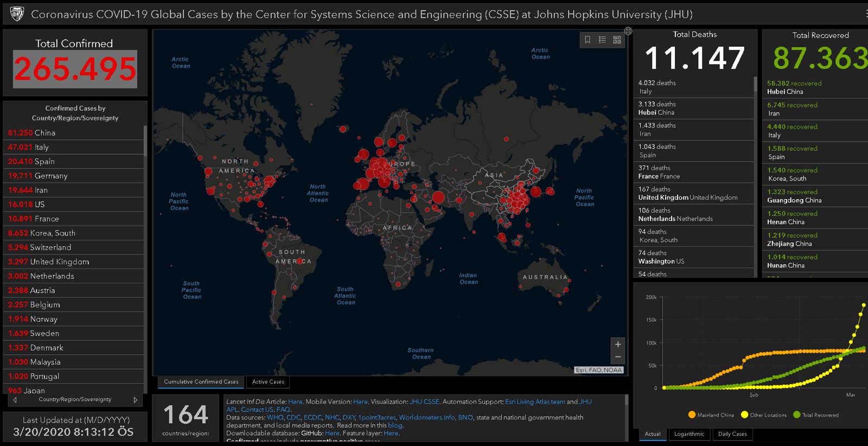Select Sweden in confirmed cases list
The height and width of the screenshot is (446, 868).
[x=73, y=333]
